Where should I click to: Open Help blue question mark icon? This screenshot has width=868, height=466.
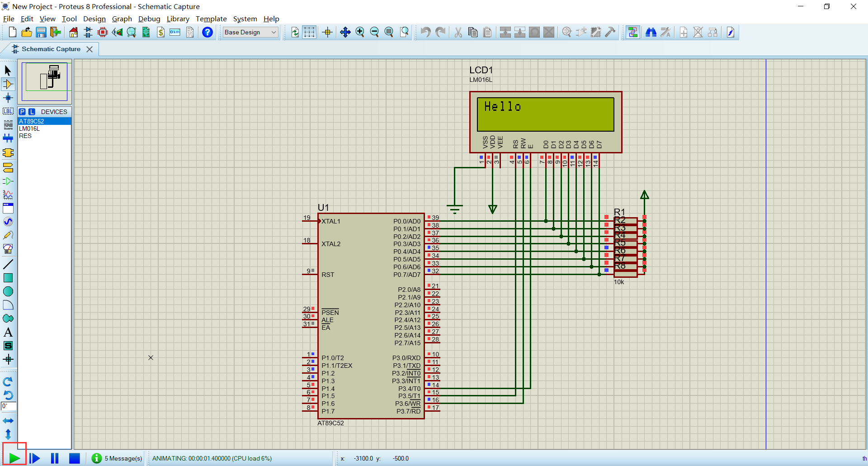pyautogui.click(x=208, y=32)
